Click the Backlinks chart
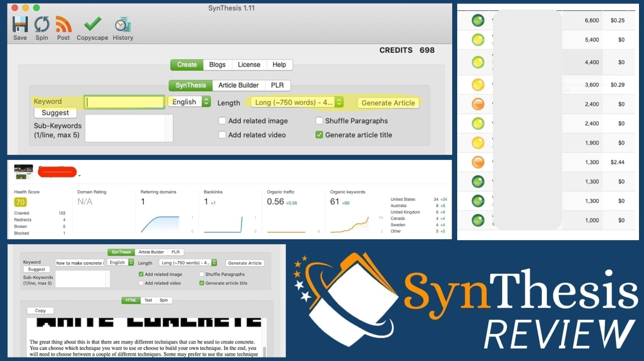Viewport: 644px width, 361px height. click(223, 224)
